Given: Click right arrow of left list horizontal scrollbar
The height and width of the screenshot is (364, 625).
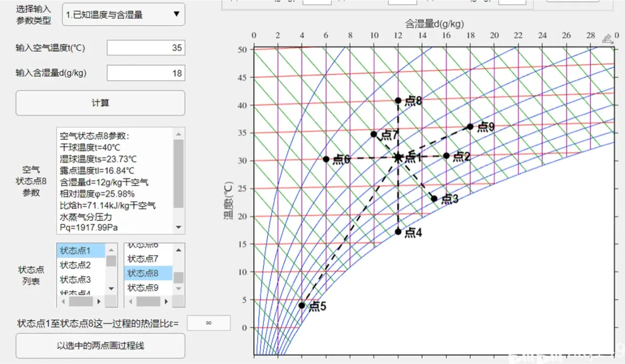Looking at the screenshot, I should click(x=99, y=302).
